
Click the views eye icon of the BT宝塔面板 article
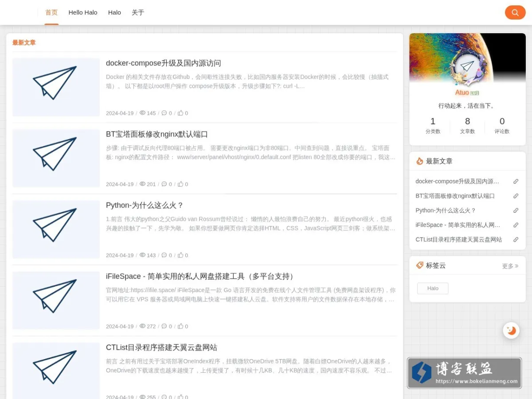(x=142, y=184)
